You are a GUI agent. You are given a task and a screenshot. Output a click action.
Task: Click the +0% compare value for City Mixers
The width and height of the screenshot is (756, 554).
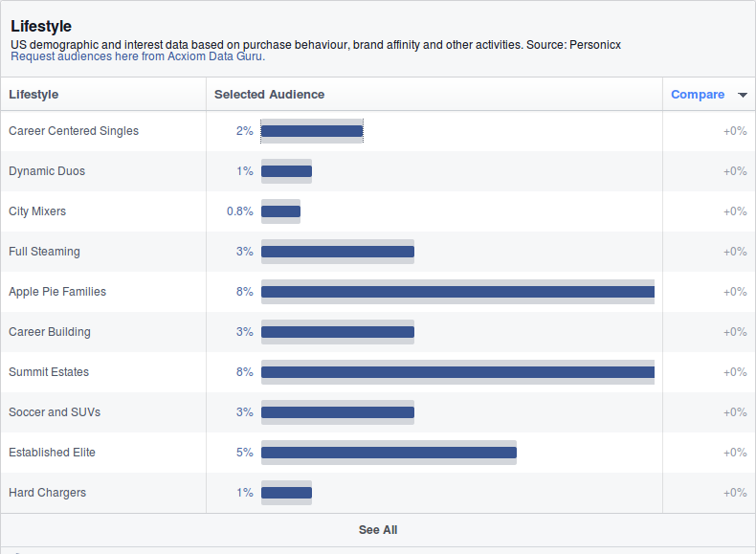pos(735,211)
